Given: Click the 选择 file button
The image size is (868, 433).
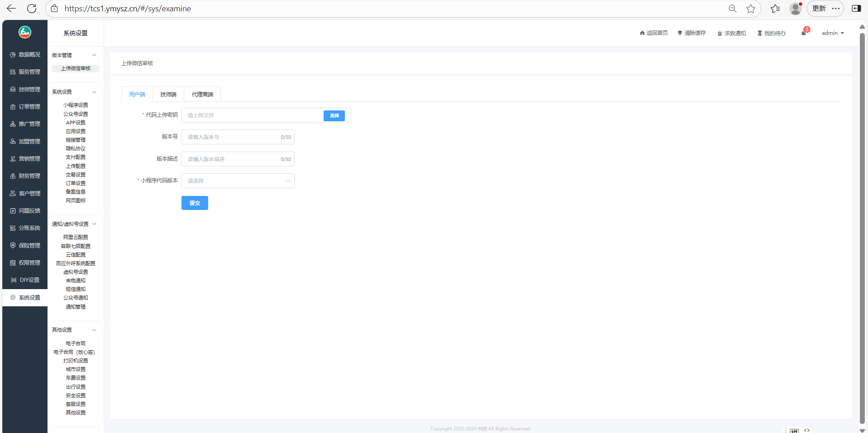Looking at the screenshot, I should pos(334,116).
